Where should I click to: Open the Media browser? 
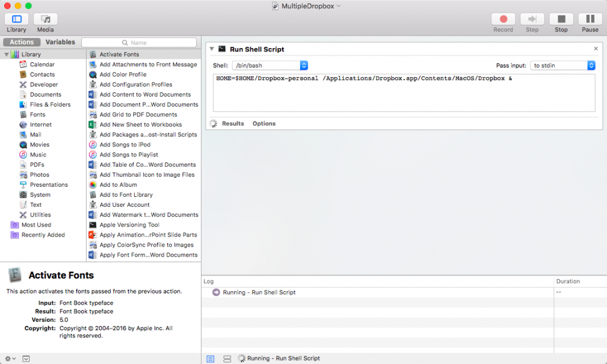45,19
